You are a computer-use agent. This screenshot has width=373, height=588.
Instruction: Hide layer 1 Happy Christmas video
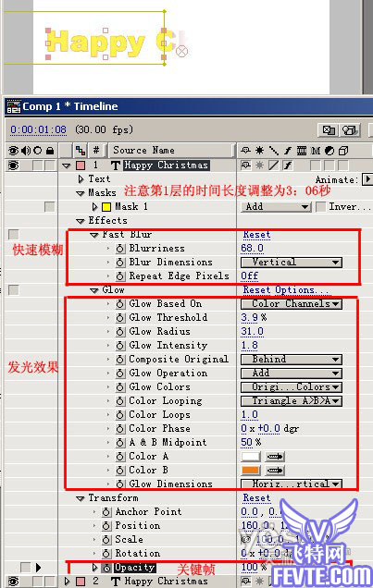13,165
